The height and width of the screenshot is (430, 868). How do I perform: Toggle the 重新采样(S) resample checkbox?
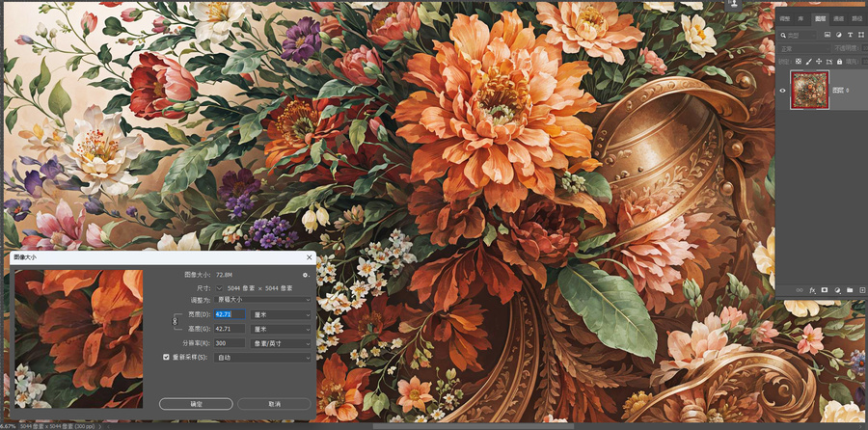[x=166, y=358]
